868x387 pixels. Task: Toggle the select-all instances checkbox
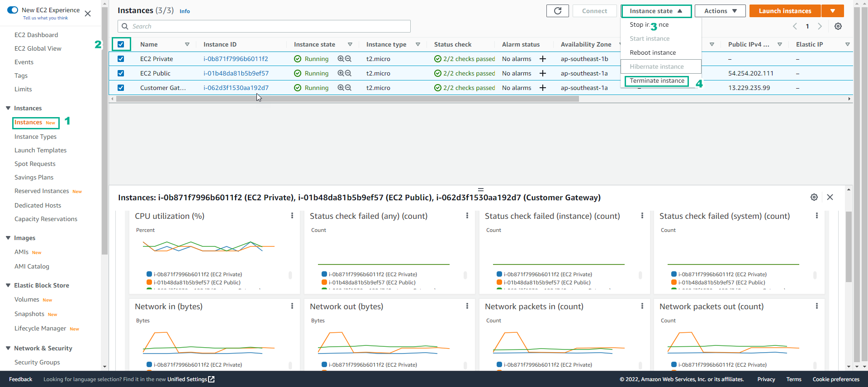(x=121, y=44)
